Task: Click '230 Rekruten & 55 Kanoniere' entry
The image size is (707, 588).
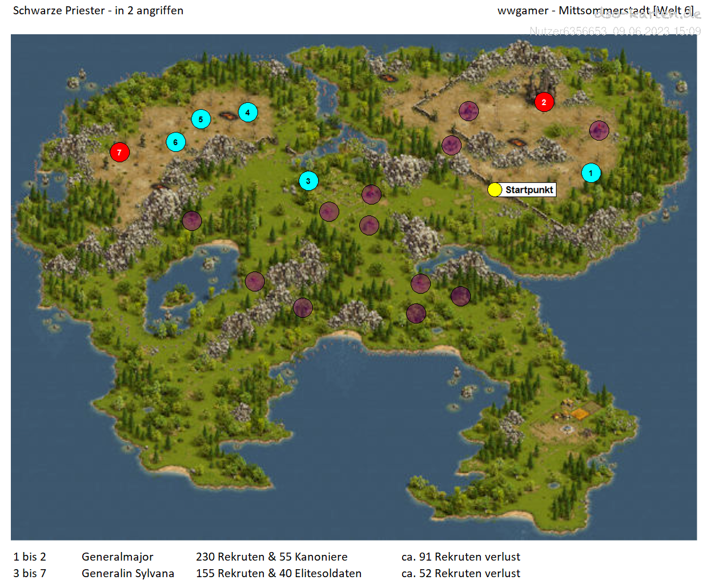Action: tap(271, 557)
